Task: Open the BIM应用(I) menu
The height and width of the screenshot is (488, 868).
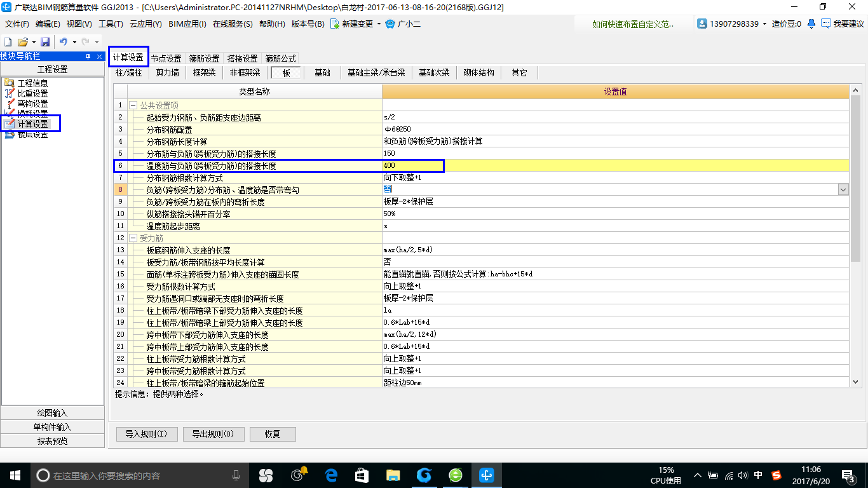Action: [x=187, y=24]
